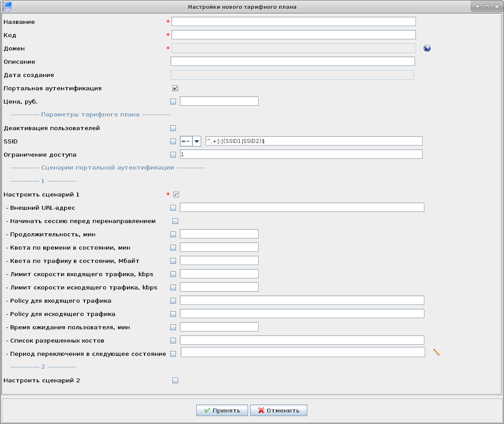This screenshot has width=504, height=424.
Task: Enable Настроить сценарий 2 checkbox
Action: [x=176, y=380]
